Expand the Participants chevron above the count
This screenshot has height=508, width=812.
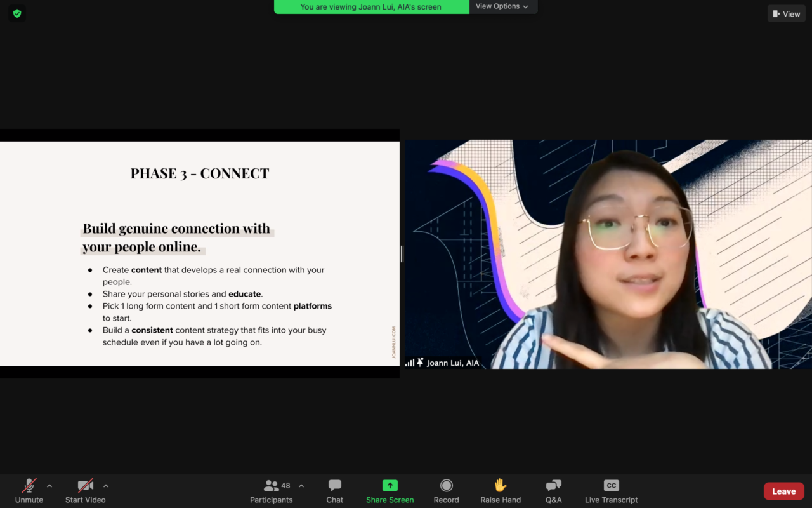[300, 486]
